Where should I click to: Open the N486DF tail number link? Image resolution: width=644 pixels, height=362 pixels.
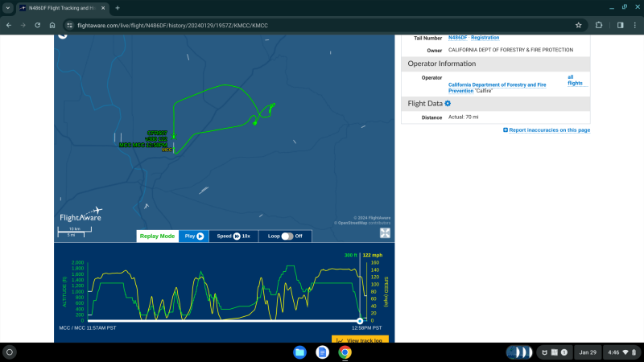(x=457, y=37)
